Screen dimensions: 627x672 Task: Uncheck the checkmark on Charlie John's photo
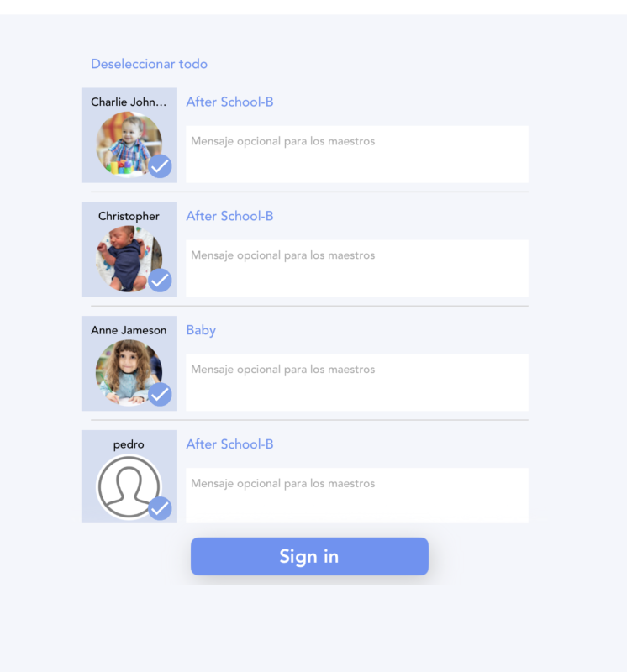[160, 166]
